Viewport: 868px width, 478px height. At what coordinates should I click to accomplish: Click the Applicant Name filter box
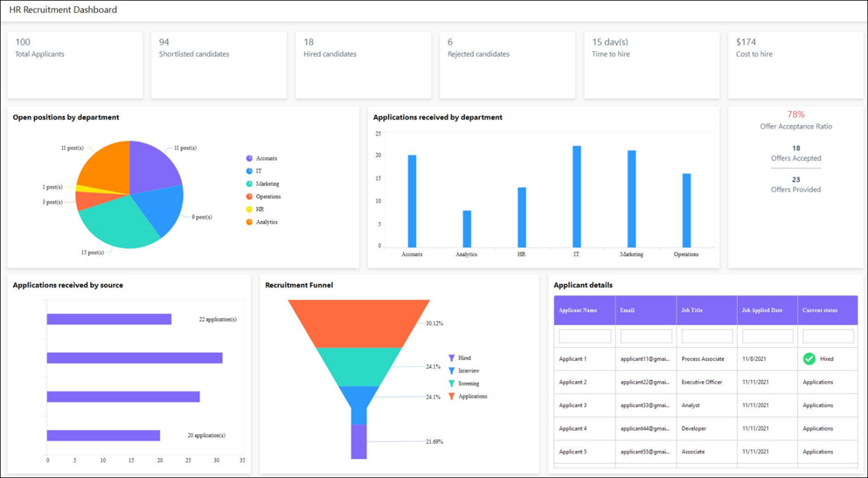tap(584, 335)
